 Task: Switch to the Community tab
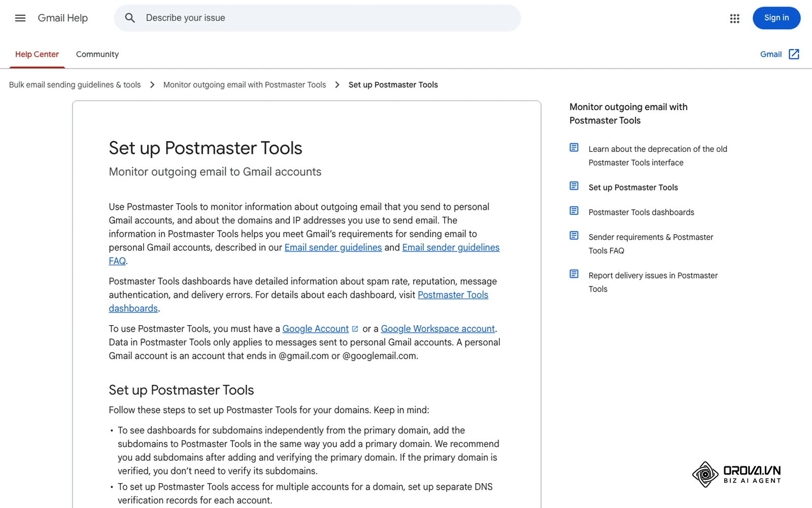click(97, 54)
